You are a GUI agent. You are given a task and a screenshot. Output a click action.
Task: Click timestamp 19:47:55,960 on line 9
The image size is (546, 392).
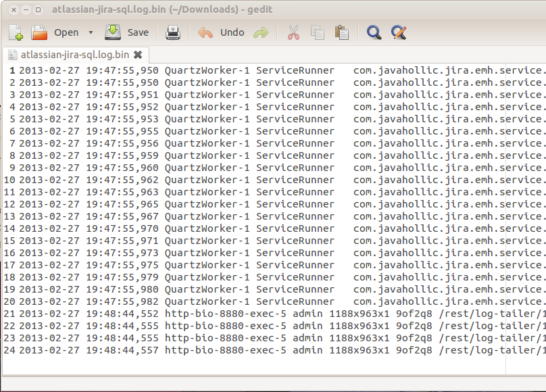[x=122, y=168]
